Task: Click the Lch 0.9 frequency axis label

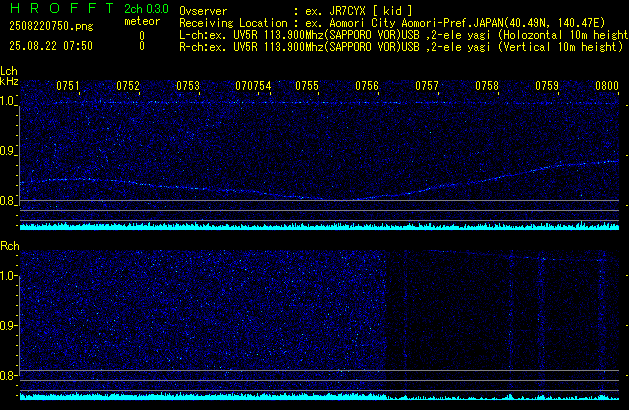Action: [8, 151]
